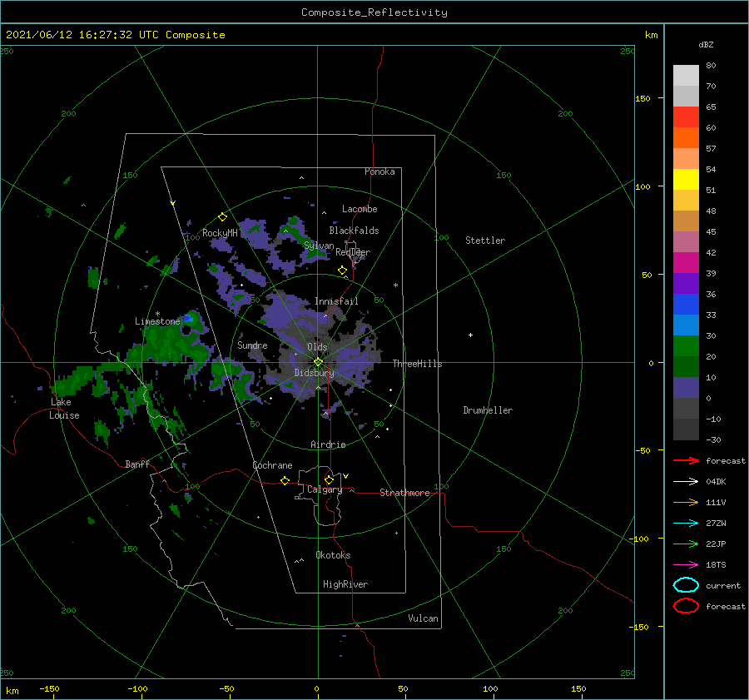Screen dimensions: 749x700
Task: Select the orange 57-60 dBZ swatch
Action: coord(686,137)
